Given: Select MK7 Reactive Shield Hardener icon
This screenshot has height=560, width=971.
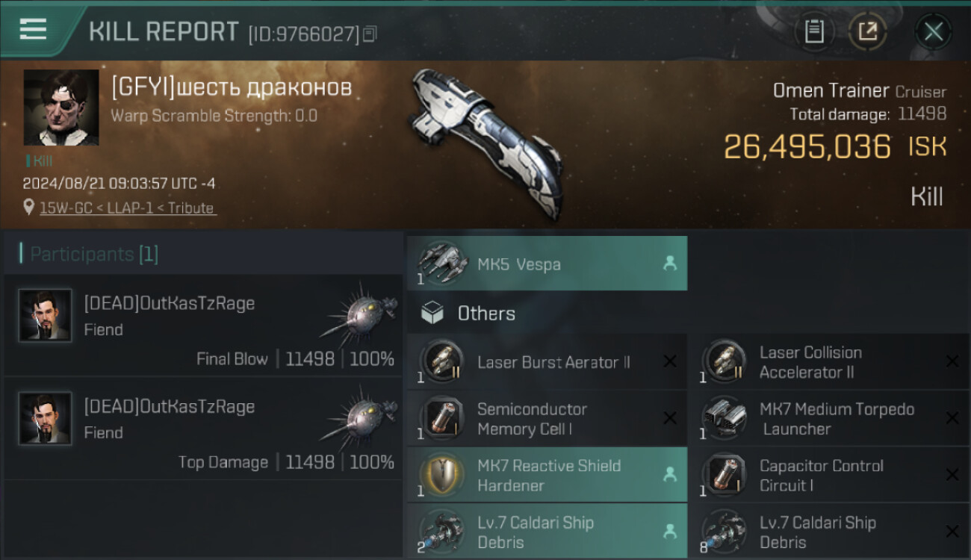Looking at the screenshot, I should (442, 475).
